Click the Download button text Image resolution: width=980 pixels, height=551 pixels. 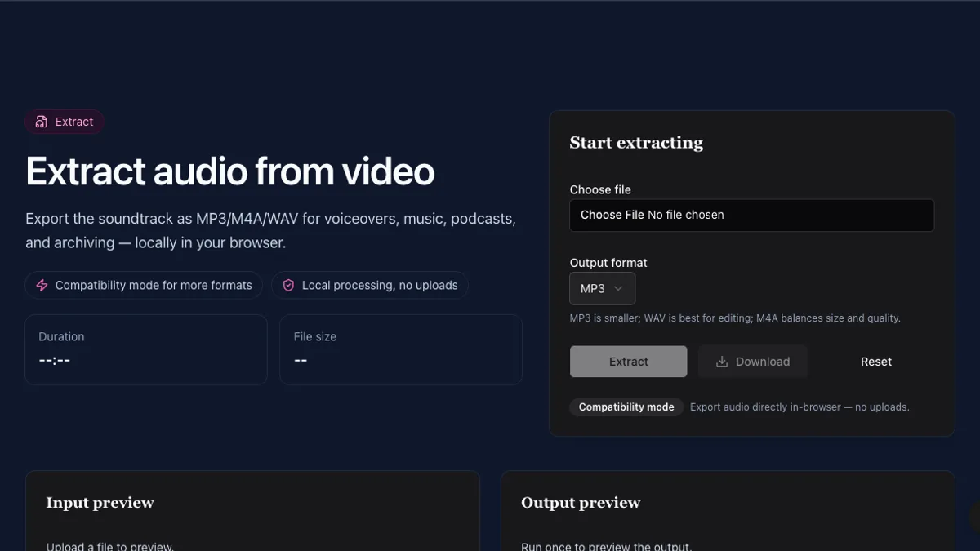pyautogui.click(x=763, y=362)
